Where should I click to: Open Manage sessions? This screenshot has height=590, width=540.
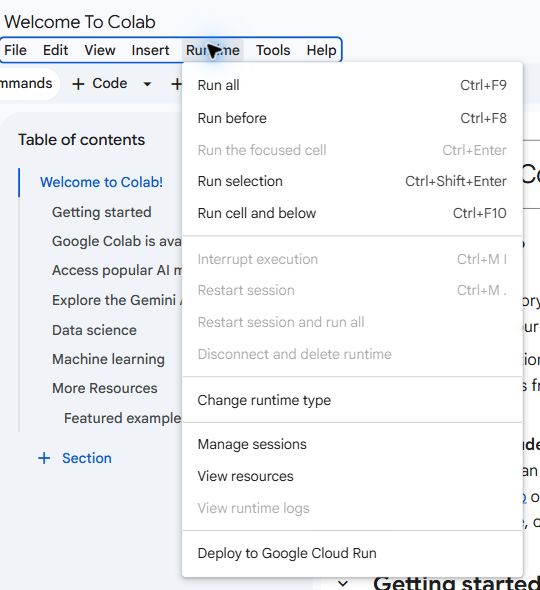tap(352, 444)
